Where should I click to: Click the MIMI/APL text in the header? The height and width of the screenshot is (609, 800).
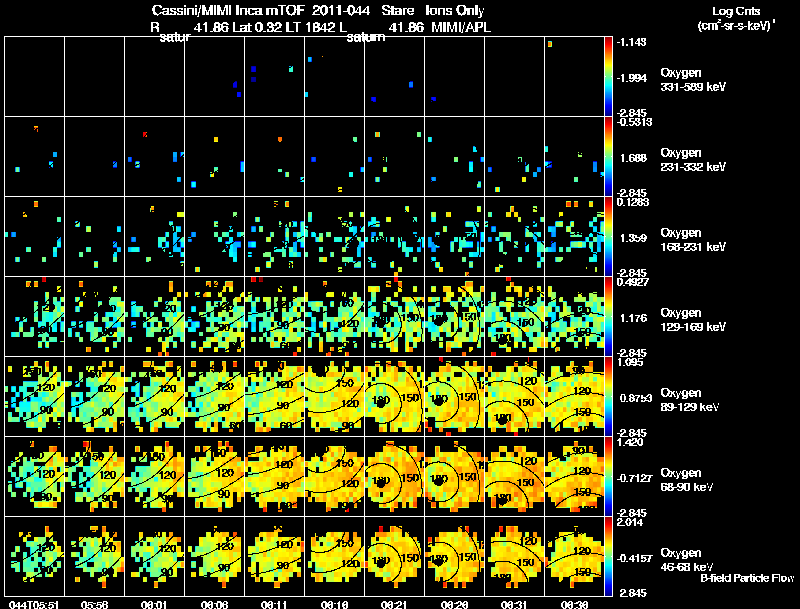coord(461,27)
